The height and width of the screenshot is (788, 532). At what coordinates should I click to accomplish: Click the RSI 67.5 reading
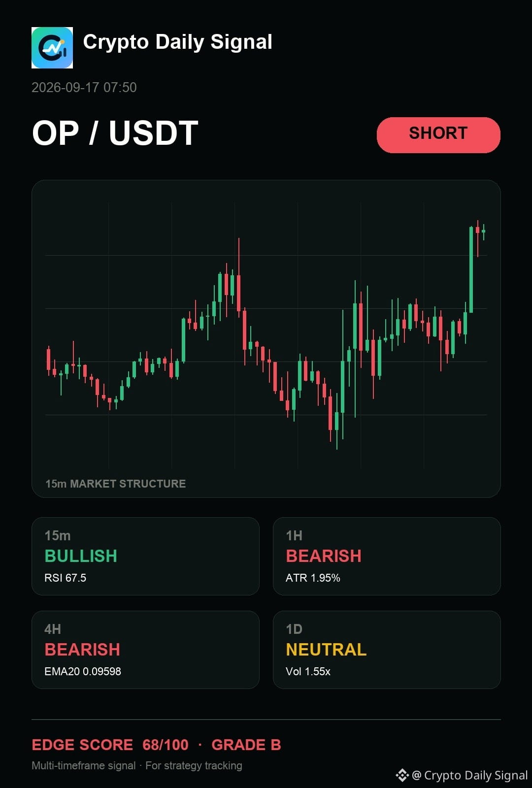point(65,578)
